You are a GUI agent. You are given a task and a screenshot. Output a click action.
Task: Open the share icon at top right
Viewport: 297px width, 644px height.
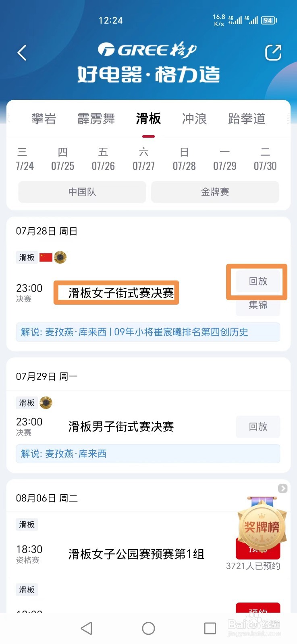click(x=273, y=53)
